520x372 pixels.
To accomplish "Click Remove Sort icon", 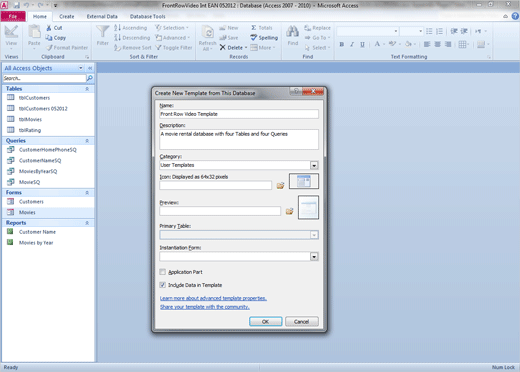I will click(x=117, y=48).
